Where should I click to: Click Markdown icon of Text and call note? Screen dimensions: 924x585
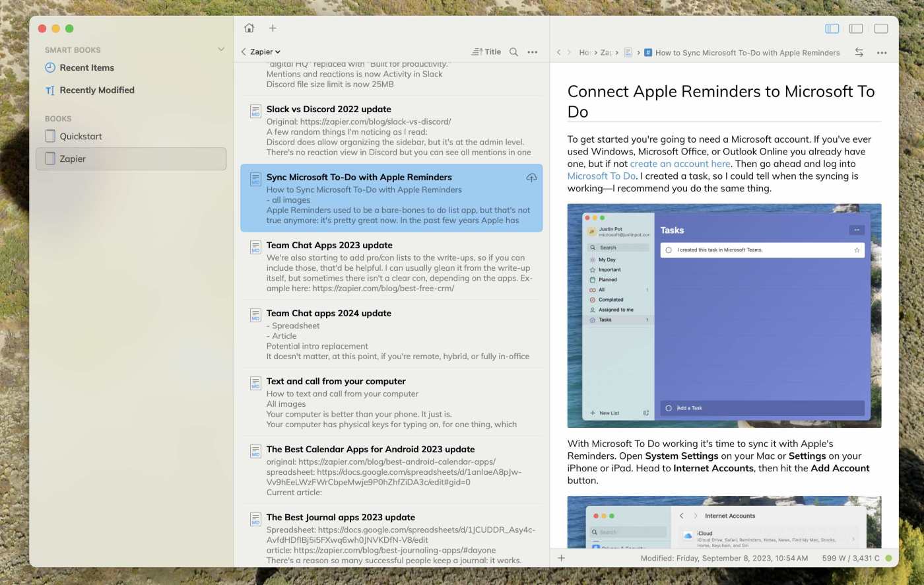pos(255,383)
